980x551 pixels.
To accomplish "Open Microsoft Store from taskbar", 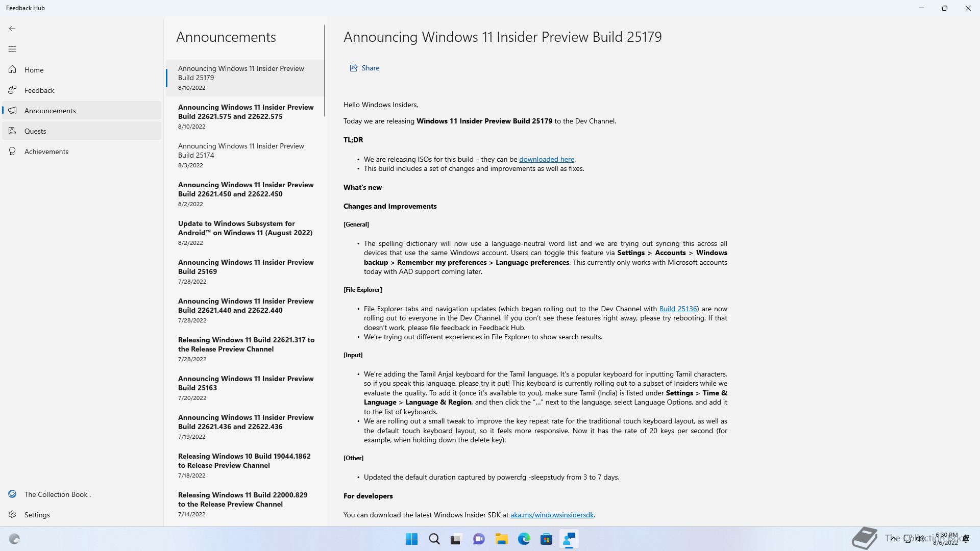I will pyautogui.click(x=546, y=539).
